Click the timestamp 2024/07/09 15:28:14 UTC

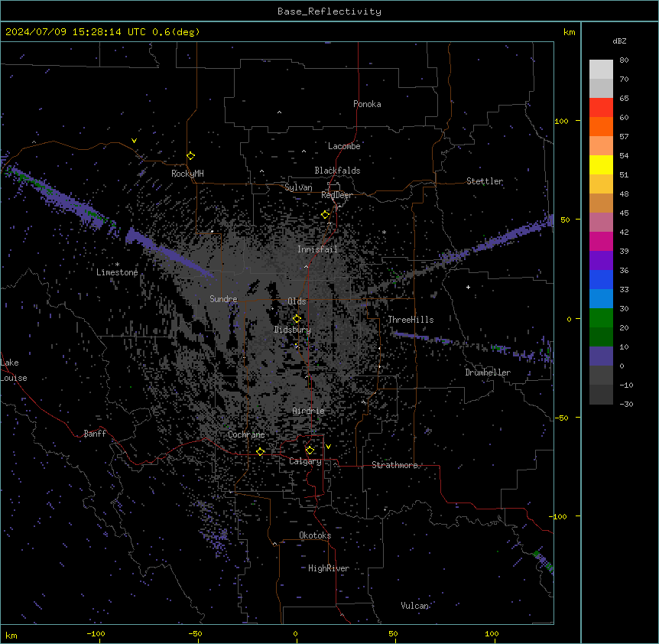pos(76,32)
